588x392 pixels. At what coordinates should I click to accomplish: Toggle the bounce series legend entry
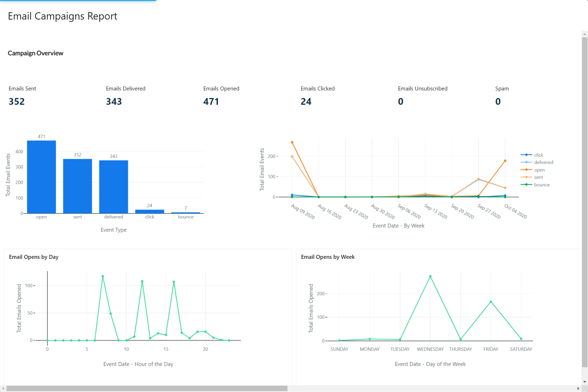point(542,185)
